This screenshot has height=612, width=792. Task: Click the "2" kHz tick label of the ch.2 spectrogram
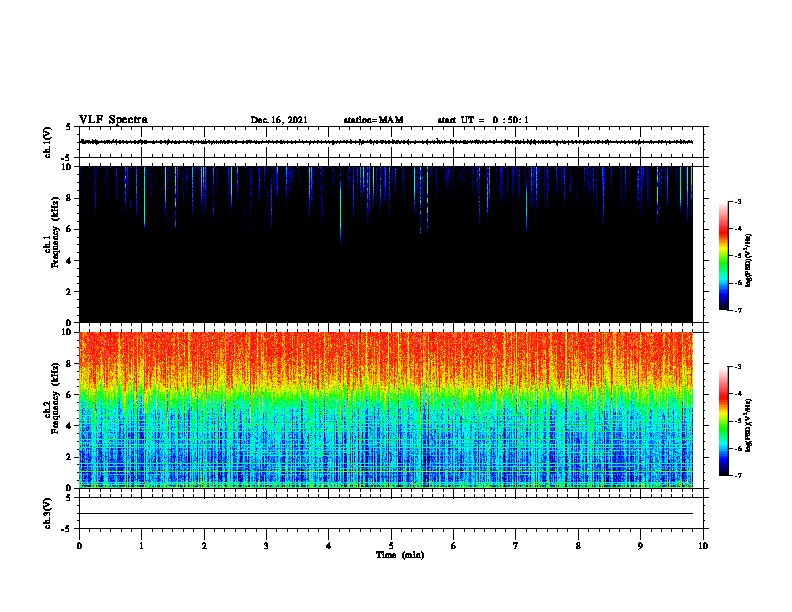click(x=69, y=457)
